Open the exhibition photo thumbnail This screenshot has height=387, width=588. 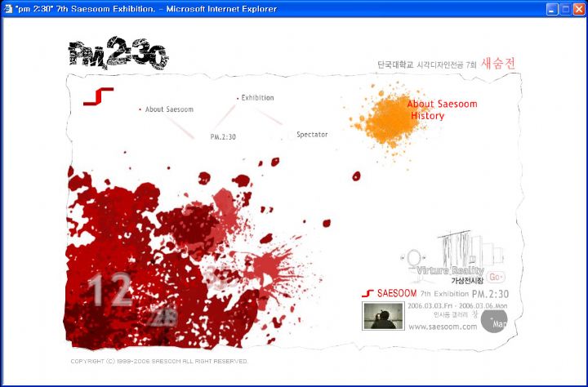[x=383, y=316]
